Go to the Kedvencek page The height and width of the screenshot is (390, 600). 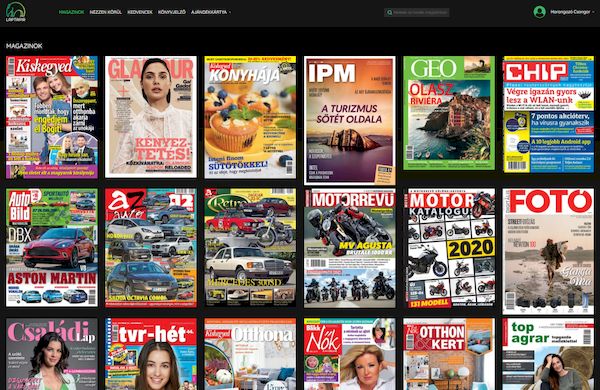tap(140, 12)
